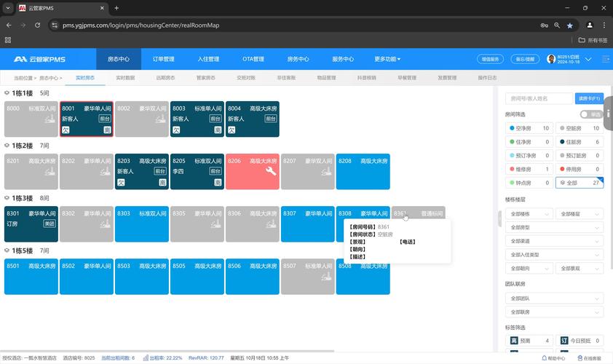This screenshot has height=364, width=613.
Task: Click the 前台 tag on room 8205
Action: pos(215,171)
